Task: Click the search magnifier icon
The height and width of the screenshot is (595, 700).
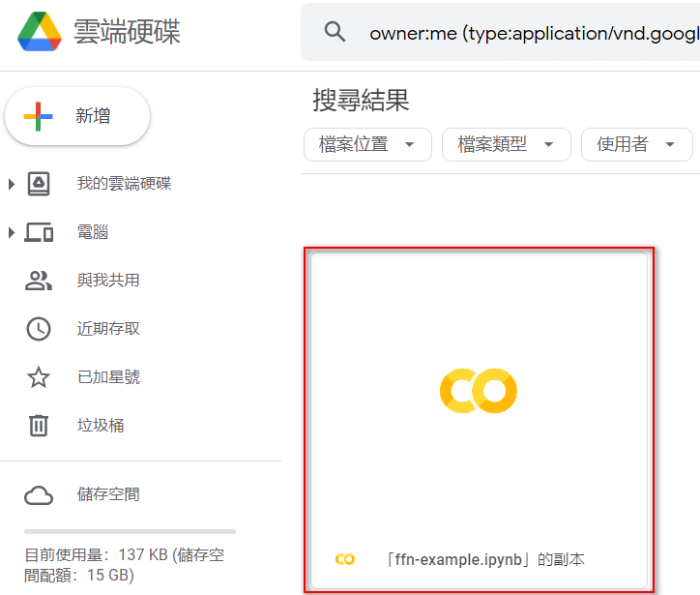Action: tap(335, 32)
